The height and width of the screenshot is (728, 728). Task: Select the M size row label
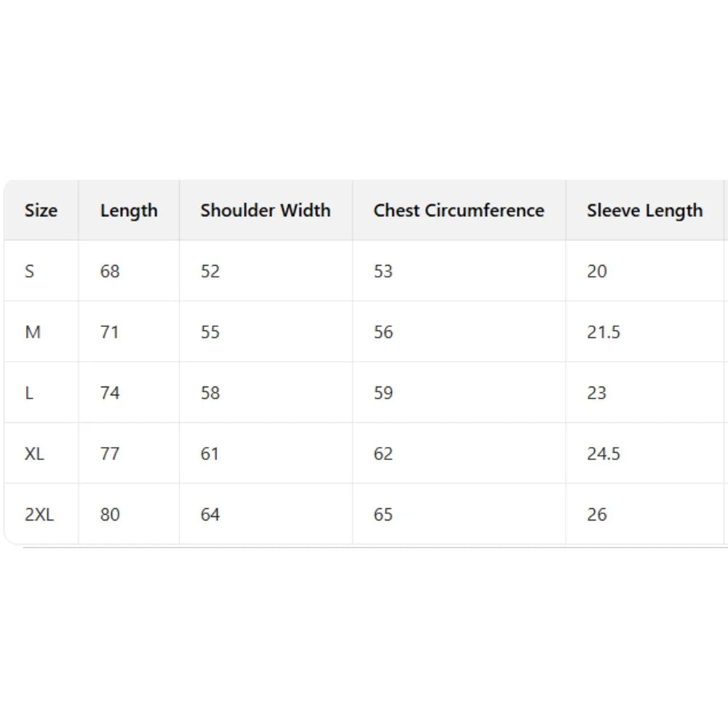(33, 332)
